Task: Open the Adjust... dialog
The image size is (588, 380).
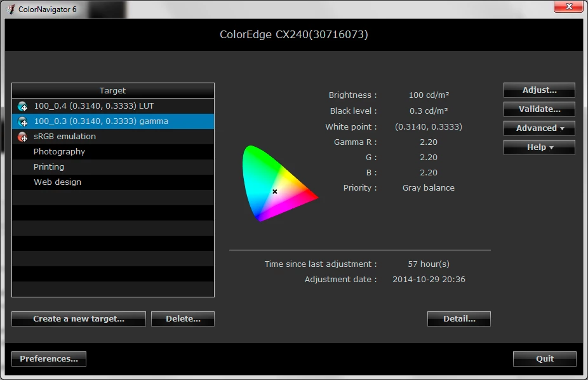Action: [539, 90]
